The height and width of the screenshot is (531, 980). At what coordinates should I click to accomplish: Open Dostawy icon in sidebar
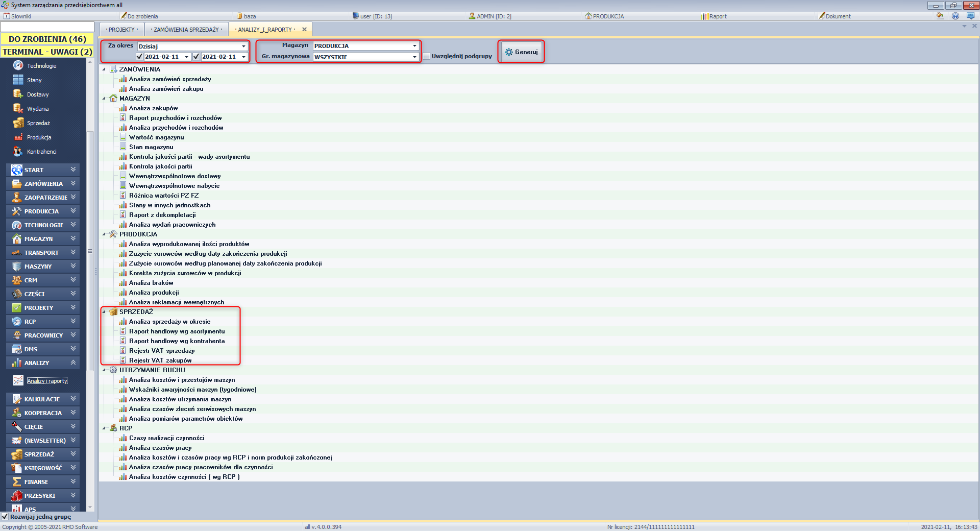coord(18,94)
